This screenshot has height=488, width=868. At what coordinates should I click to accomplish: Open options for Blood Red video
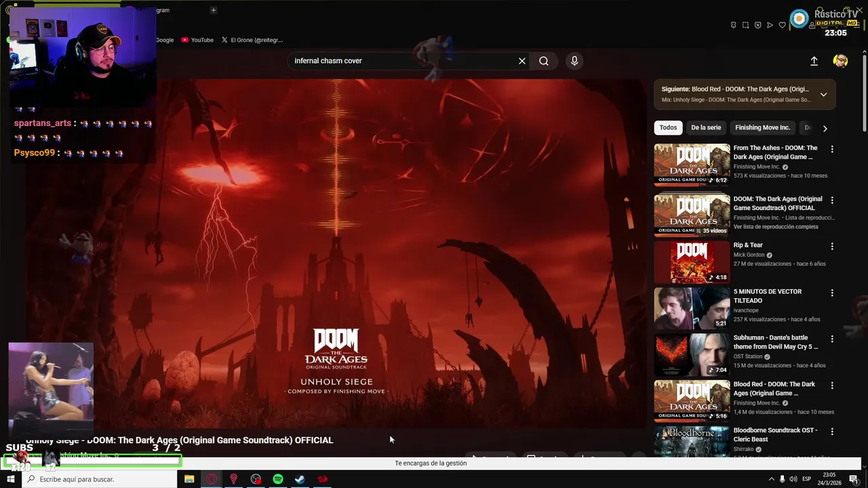click(x=832, y=386)
